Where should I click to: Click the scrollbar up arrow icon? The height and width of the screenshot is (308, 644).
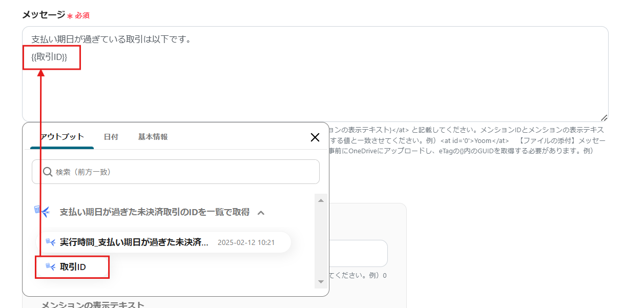(320, 199)
